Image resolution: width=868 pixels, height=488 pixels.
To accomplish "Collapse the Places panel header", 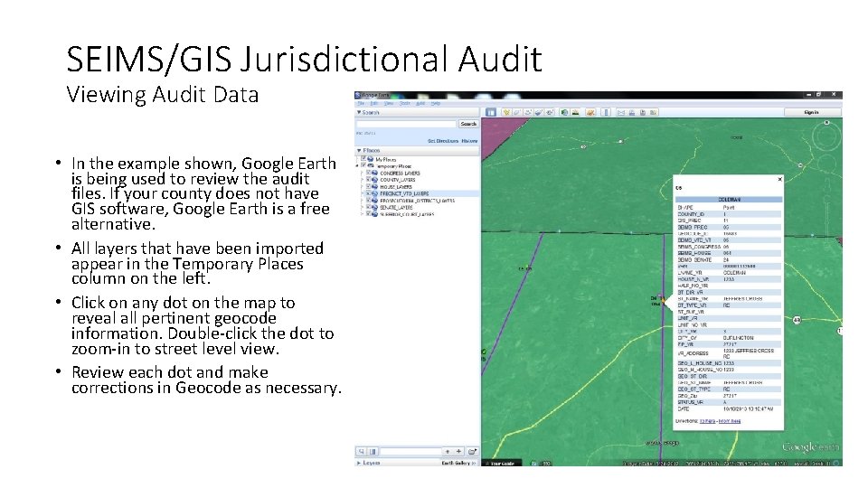I will (417, 151).
